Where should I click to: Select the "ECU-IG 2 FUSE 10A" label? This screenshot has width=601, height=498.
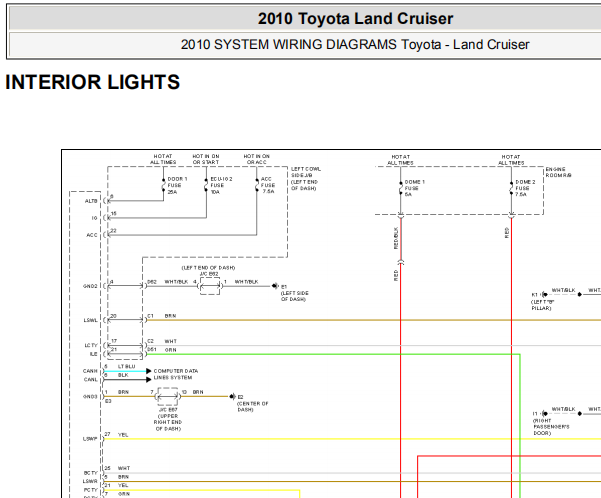pyautogui.click(x=221, y=185)
